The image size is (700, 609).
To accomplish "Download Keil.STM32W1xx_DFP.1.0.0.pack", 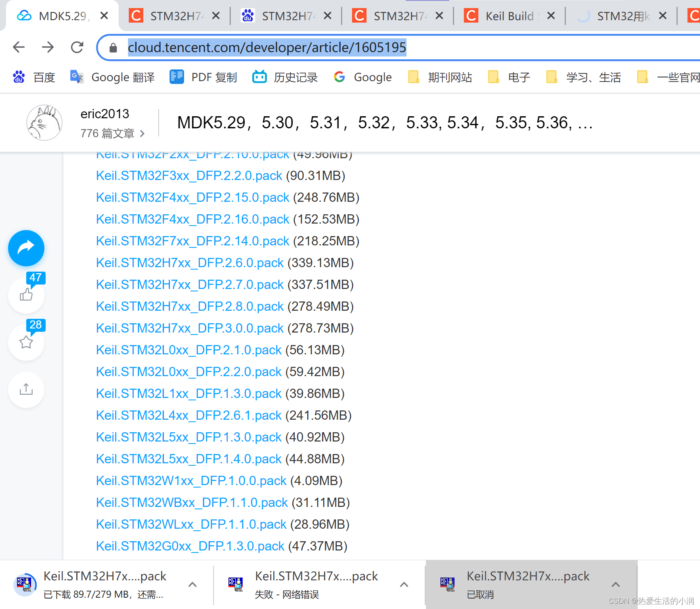I will [191, 481].
